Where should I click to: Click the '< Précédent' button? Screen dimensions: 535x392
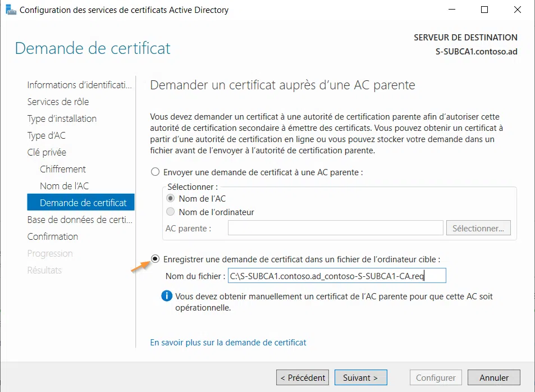(x=302, y=377)
